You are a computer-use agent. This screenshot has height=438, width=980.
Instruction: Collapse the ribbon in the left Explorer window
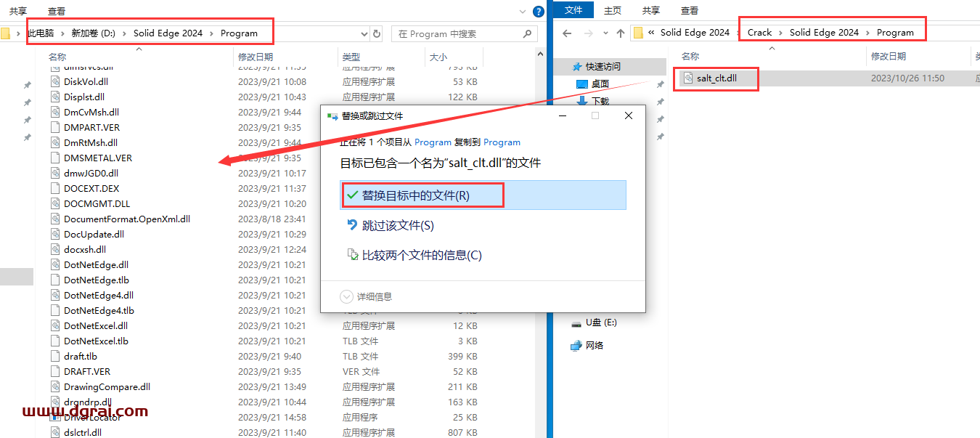pos(523,12)
